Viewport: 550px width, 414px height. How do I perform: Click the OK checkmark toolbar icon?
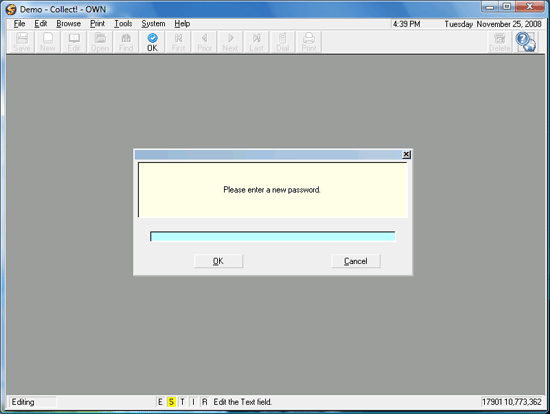pyautogui.click(x=152, y=42)
